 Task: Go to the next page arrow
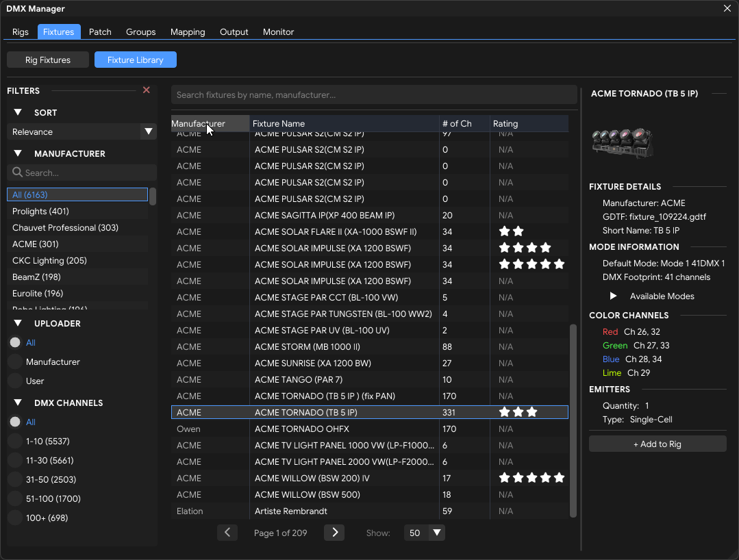click(x=334, y=533)
